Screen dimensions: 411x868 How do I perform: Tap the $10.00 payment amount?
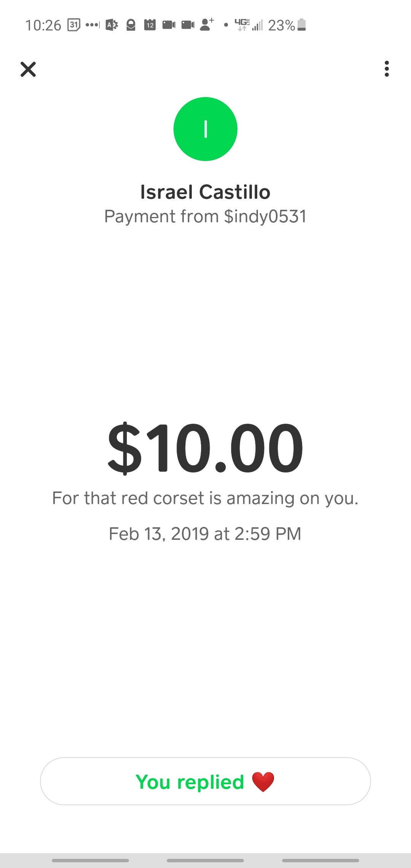pos(205,448)
